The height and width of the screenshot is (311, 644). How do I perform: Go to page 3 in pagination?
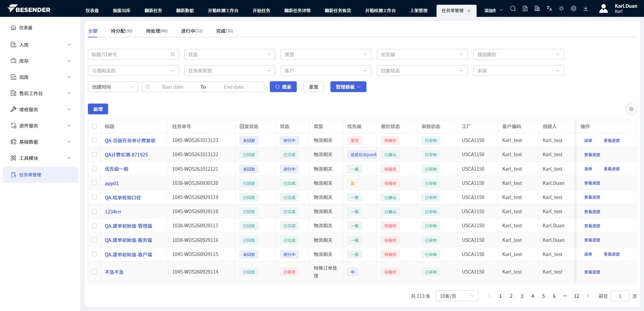click(522, 296)
